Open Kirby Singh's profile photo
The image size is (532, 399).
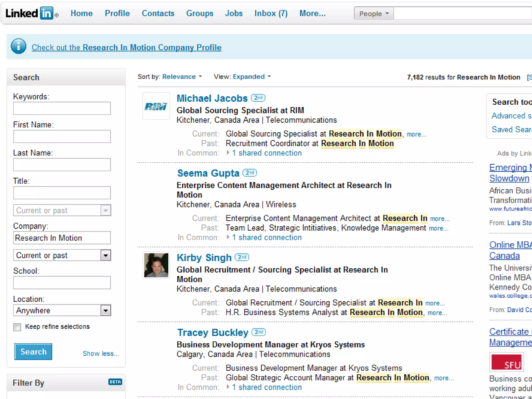(x=156, y=265)
